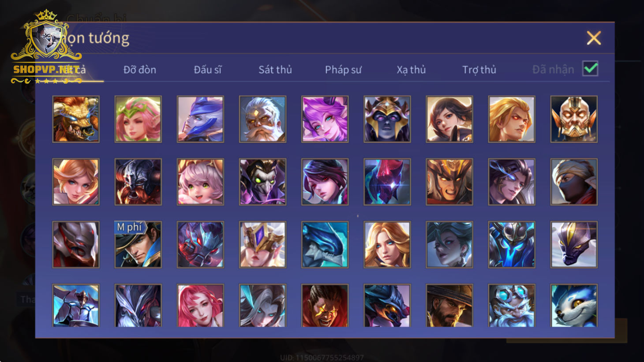Choose the purple-haired girl hero portrait
The image size is (644, 362).
(325, 119)
